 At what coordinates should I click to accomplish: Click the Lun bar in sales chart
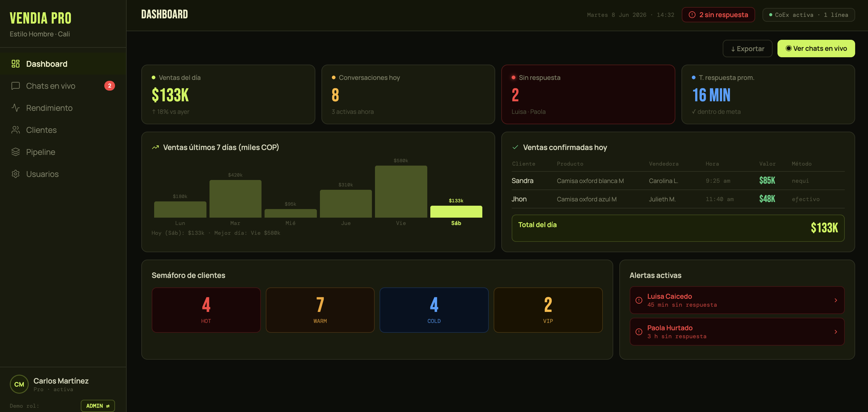[x=180, y=209]
